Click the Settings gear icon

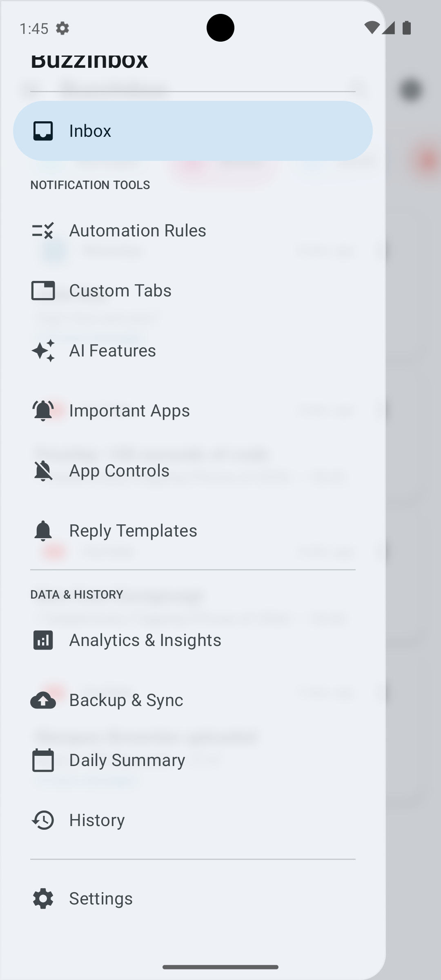(x=43, y=898)
